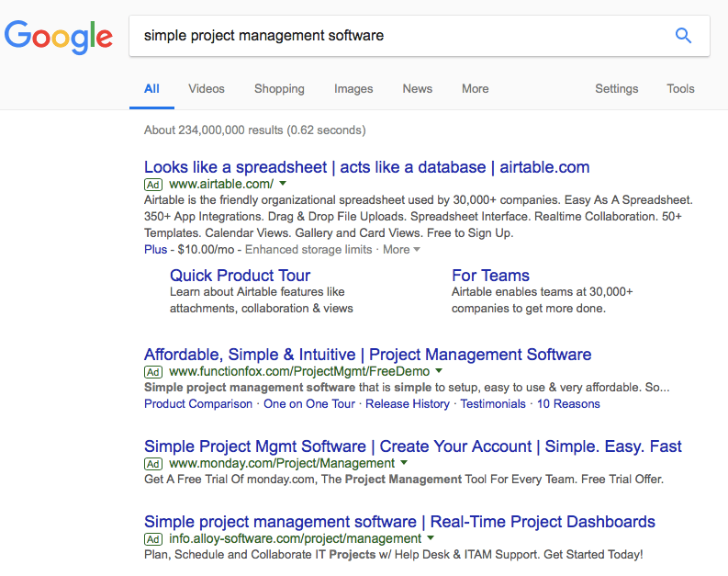Open the Images results tab
This screenshot has width=728, height=576.
point(353,89)
